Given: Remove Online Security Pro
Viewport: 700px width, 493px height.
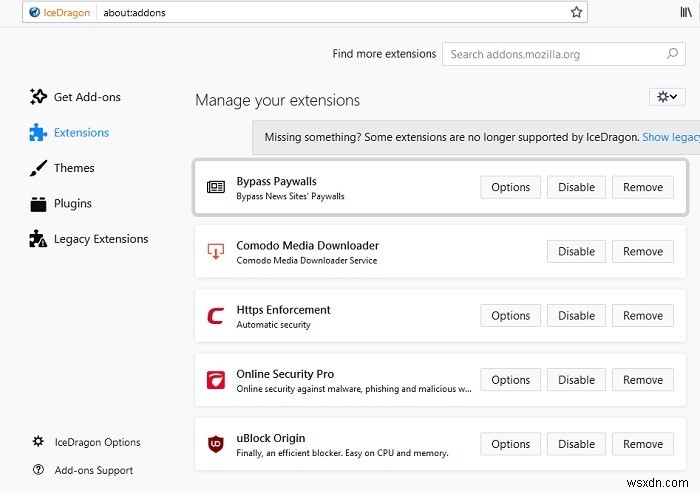Looking at the screenshot, I should [643, 380].
